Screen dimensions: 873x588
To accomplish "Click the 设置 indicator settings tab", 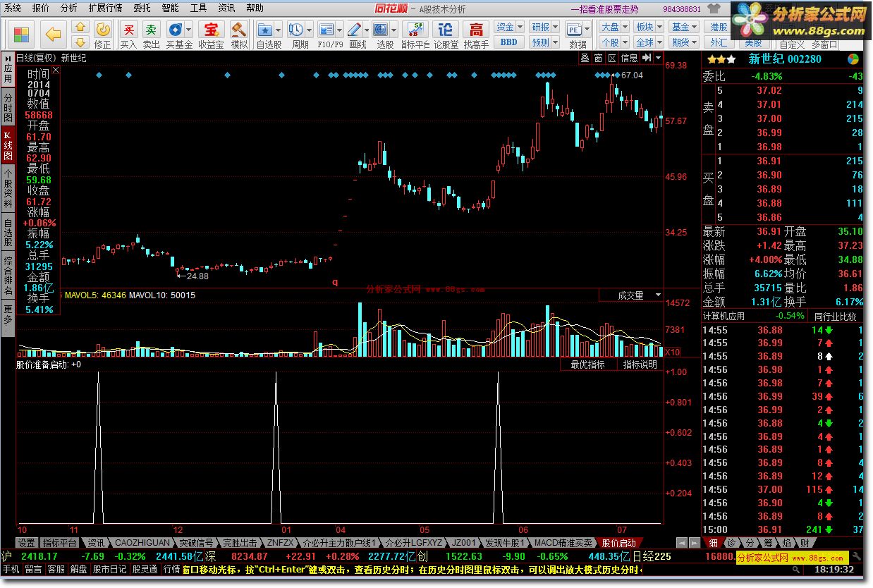I will click(x=27, y=543).
